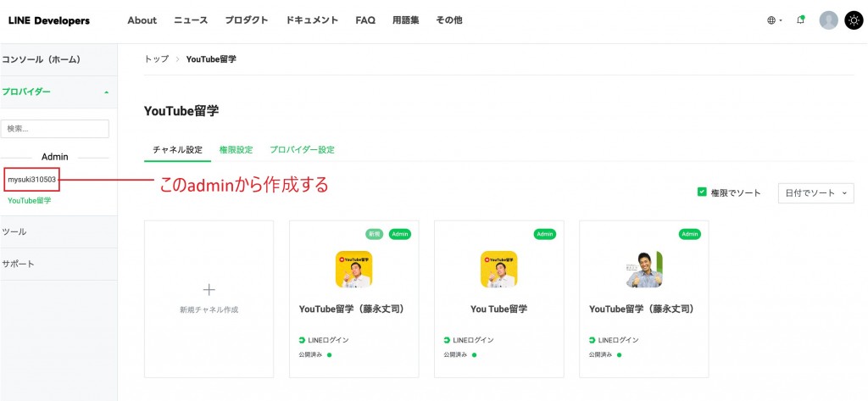Image resolution: width=868 pixels, height=401 pixels.
Task: Open the その他 menu item
Action: click(449, 20)
